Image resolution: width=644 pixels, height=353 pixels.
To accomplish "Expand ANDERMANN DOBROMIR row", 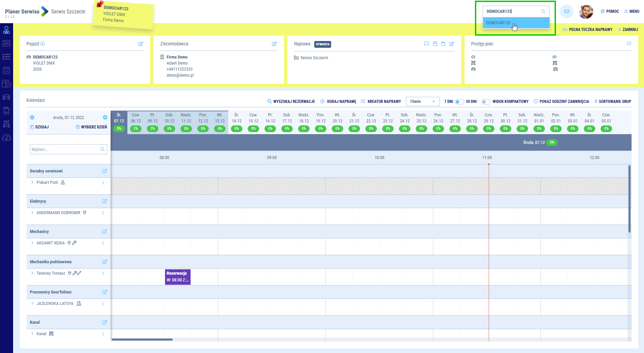I will click(x=32, y=213).
